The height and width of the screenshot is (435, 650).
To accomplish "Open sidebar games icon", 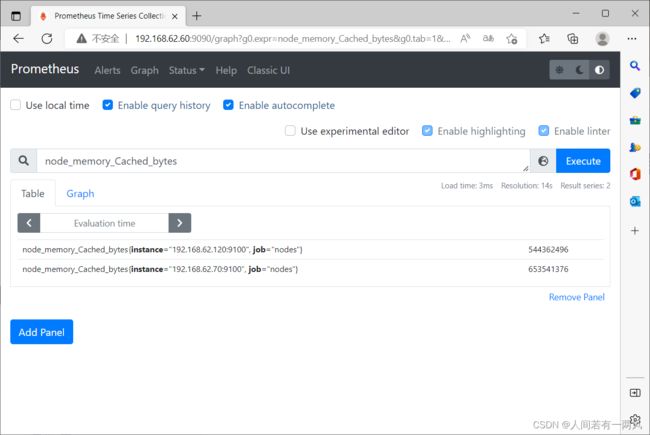I will pyautogui.click(x=635, y=147).
